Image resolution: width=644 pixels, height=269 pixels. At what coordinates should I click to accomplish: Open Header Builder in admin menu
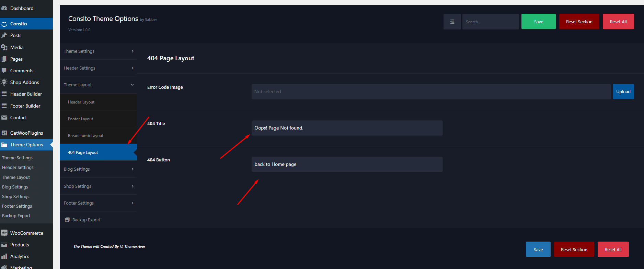26,94
